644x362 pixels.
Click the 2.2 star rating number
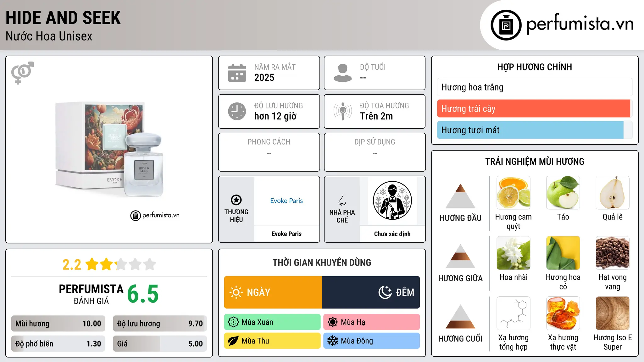click(72, 265)
